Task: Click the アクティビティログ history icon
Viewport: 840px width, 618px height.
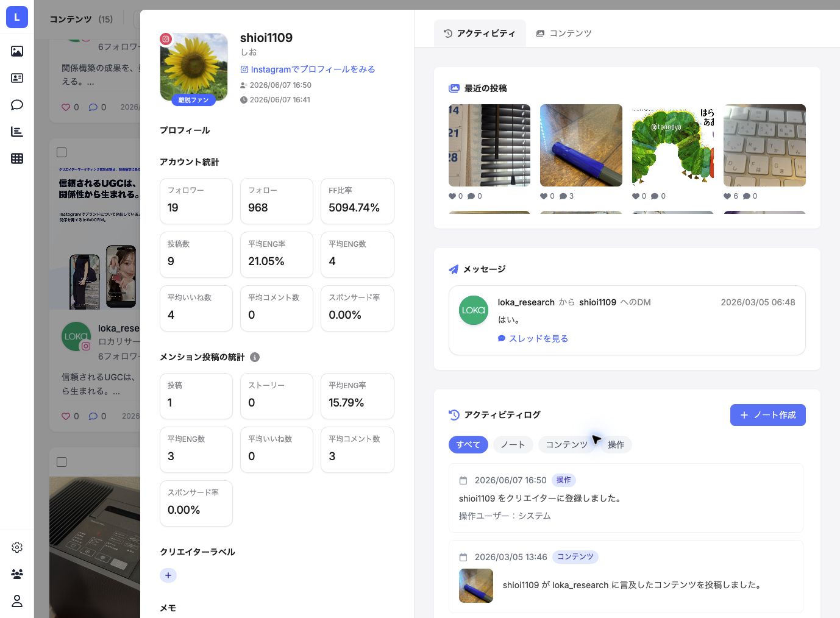Action: pos(454,415)
